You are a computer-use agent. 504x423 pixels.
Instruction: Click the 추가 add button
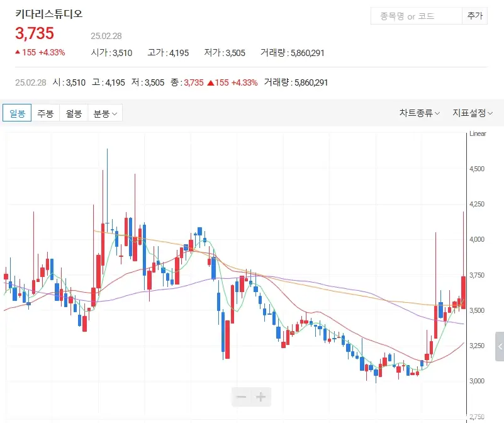(475, 16)
